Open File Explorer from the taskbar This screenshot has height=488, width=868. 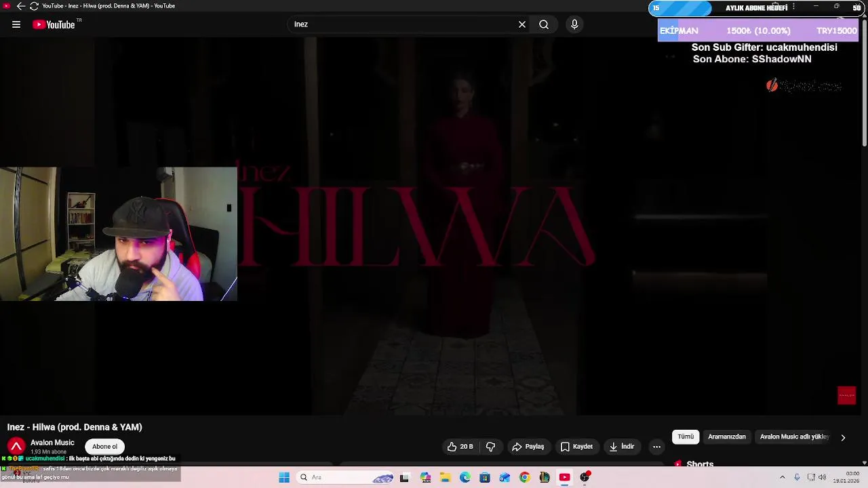point(445,478)
